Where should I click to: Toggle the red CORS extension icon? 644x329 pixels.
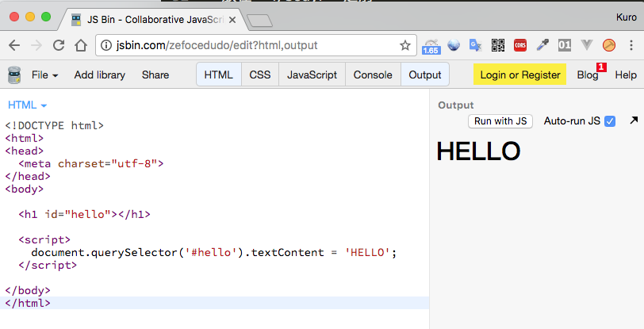pyautogui.click(x=520, y=45)
